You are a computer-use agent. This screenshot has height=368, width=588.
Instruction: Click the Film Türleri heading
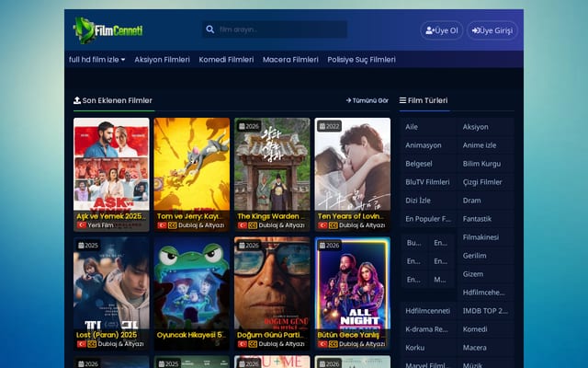(424, 100)
